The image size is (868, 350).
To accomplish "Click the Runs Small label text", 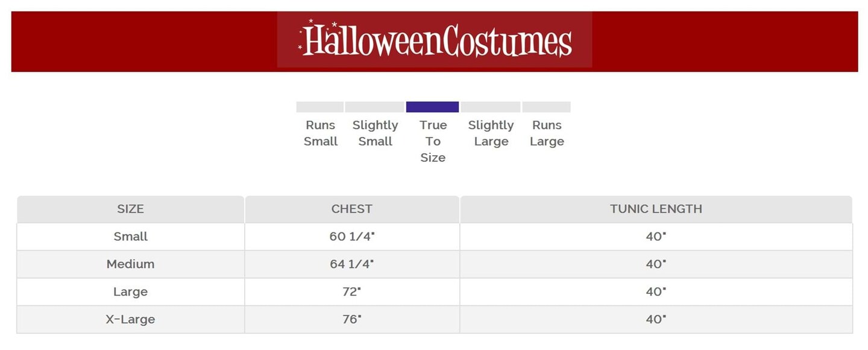I will tap(321, 133).
